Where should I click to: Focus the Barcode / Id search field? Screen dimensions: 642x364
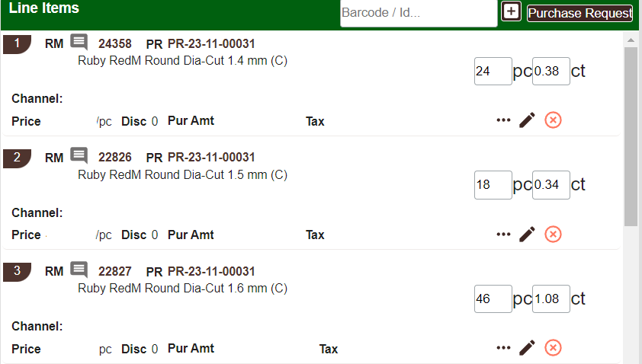(x=418, y=13)
